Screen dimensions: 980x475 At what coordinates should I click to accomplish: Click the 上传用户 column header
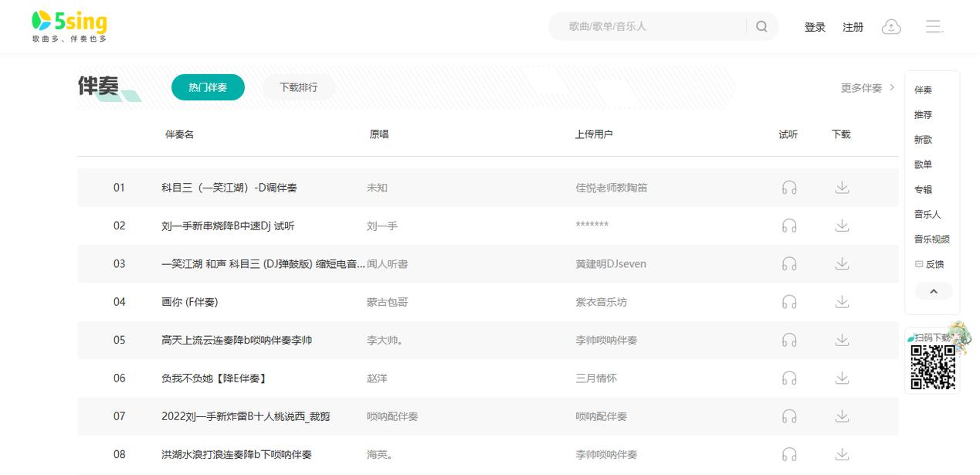point(594,134)
